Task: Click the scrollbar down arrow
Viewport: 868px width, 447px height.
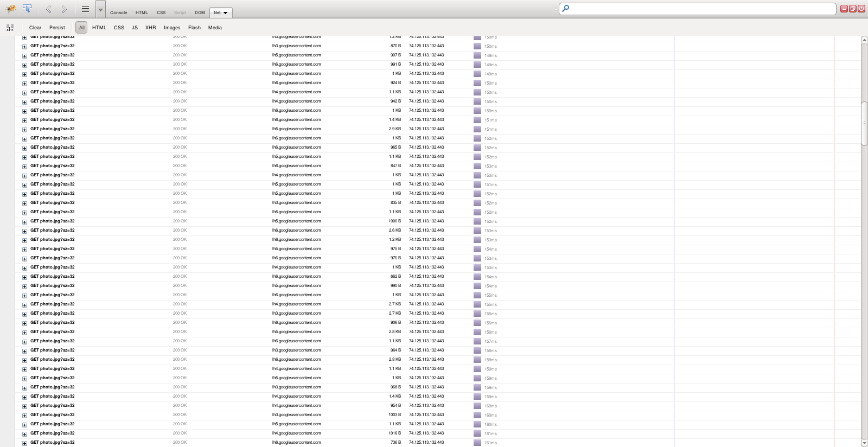Action: pyautogui.click(x=864, y=443)
